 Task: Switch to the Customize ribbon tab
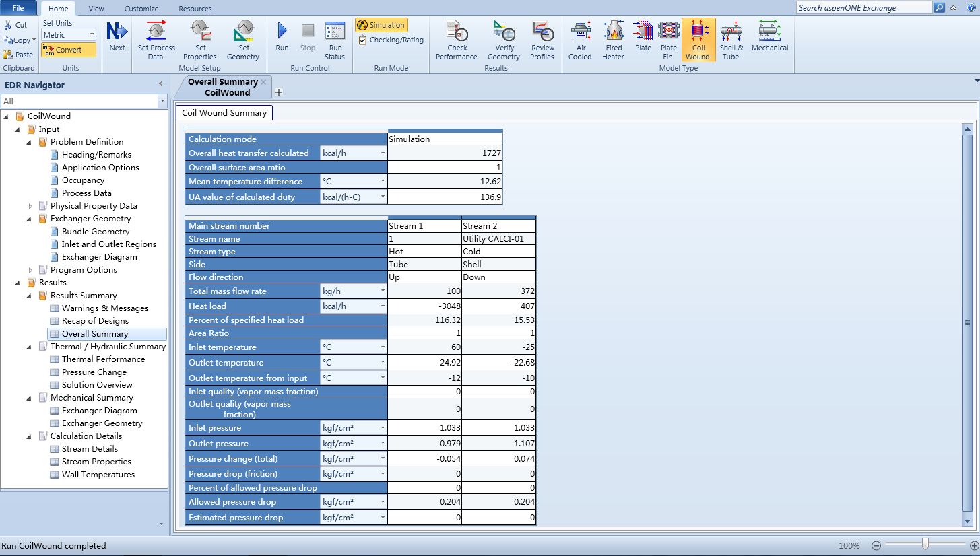(141, 9)
